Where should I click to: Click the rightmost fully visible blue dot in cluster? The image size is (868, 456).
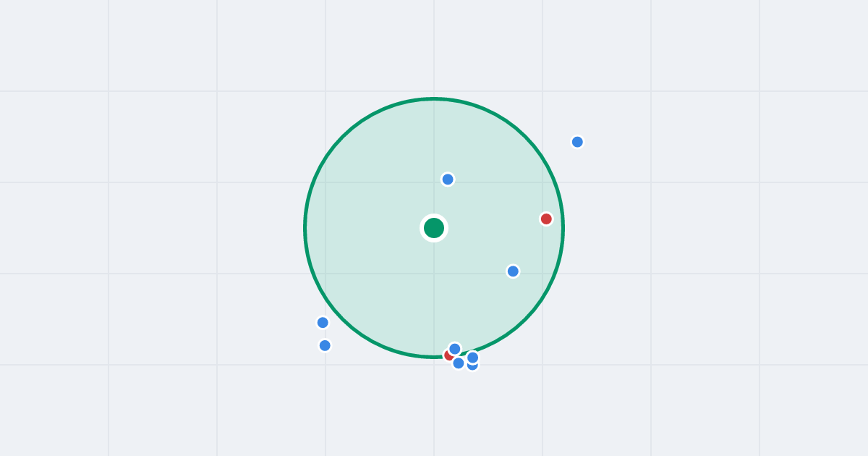472,358
